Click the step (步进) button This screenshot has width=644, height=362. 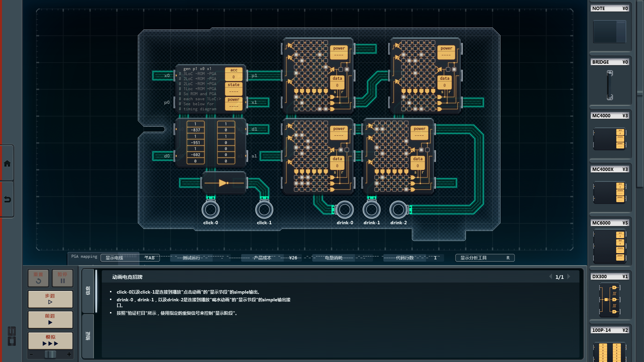(50, 299)
